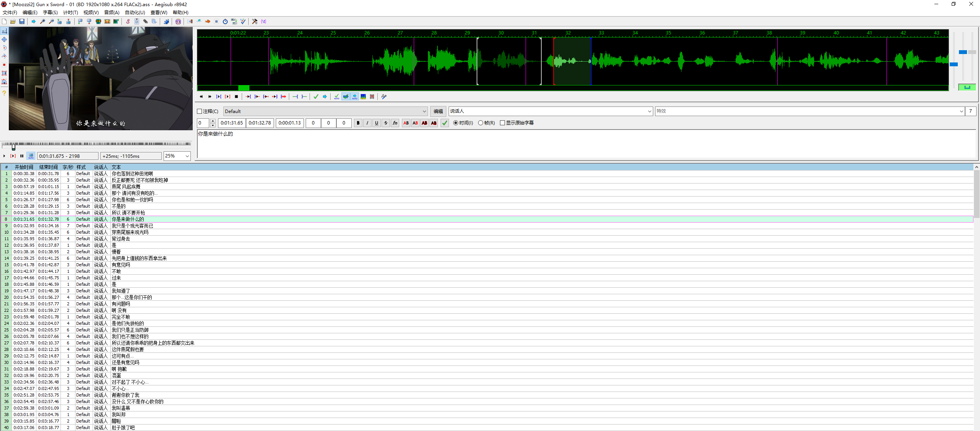Open the 文件(F) menu
980x431 pixels.
coord(10,13)
